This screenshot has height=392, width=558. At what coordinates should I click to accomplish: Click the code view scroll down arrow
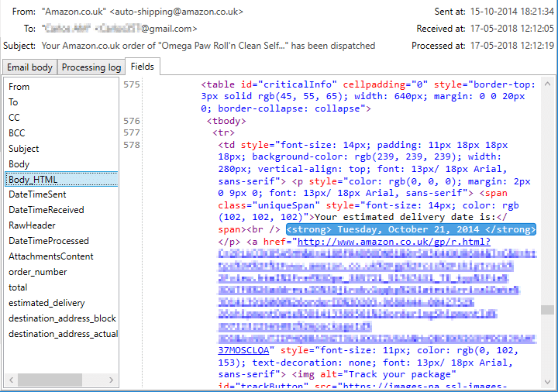pos(547,382)
